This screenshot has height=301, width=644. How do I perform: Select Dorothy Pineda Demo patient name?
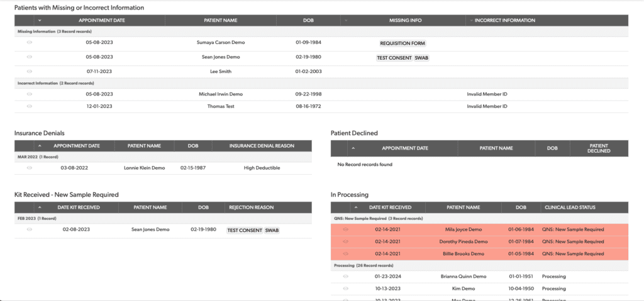point(464,241)
